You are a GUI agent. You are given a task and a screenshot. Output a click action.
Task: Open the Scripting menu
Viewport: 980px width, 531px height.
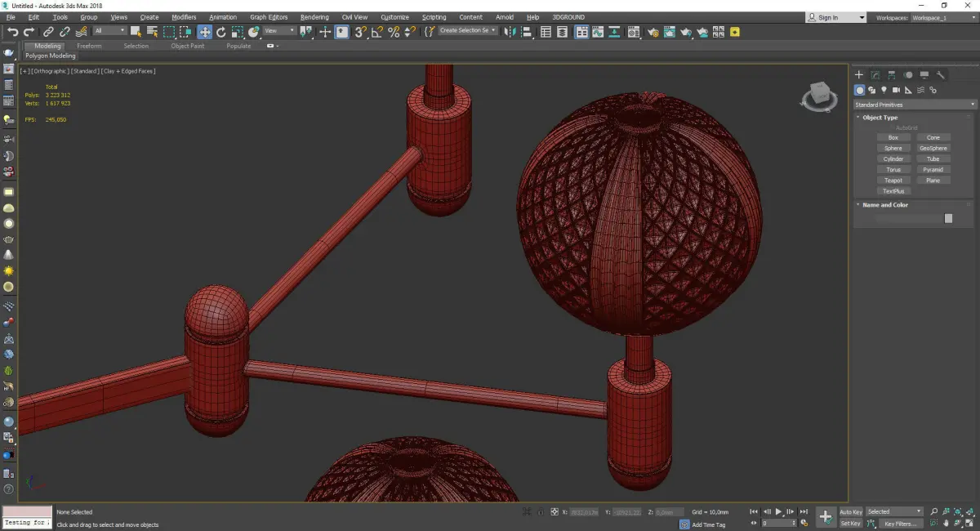pos(434,17)
